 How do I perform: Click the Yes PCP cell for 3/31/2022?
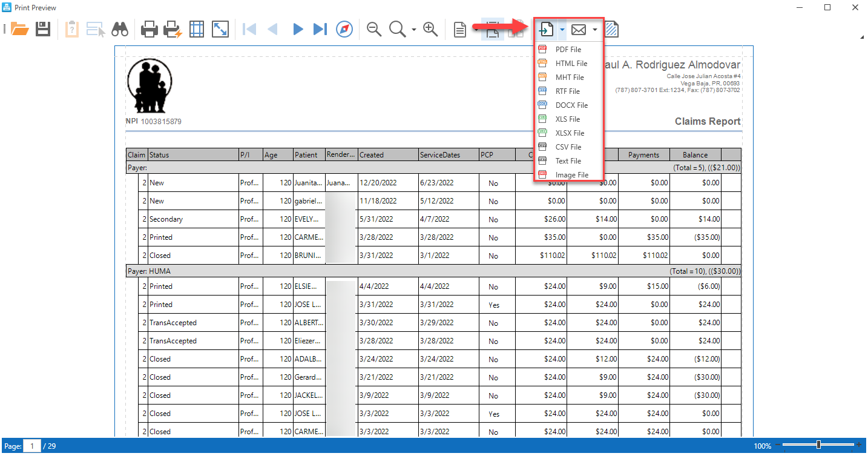[x=496, y=305]
